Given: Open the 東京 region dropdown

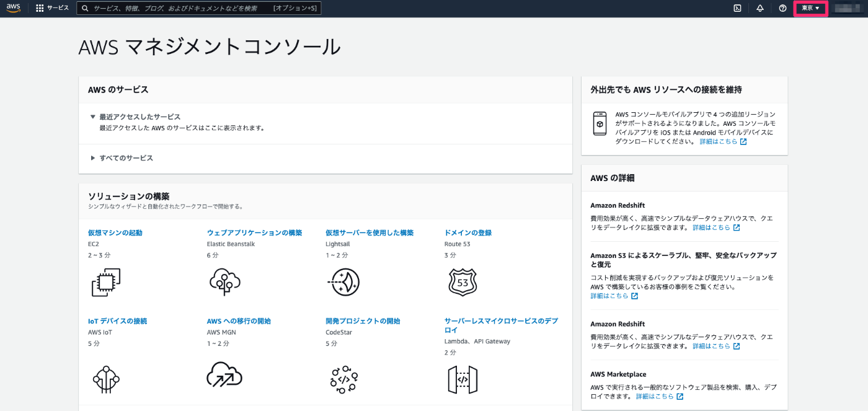Looking at the screenshot, I should (811, 8).
